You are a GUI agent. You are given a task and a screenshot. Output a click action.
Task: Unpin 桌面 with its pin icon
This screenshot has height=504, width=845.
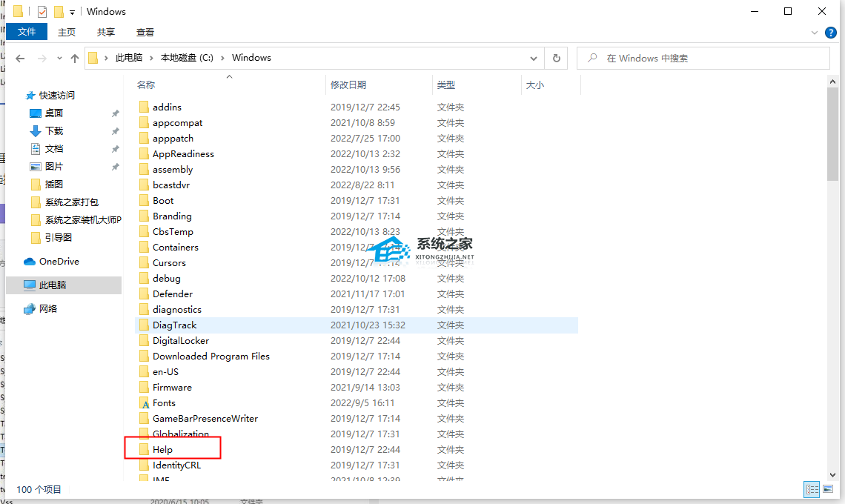(115, 113)
